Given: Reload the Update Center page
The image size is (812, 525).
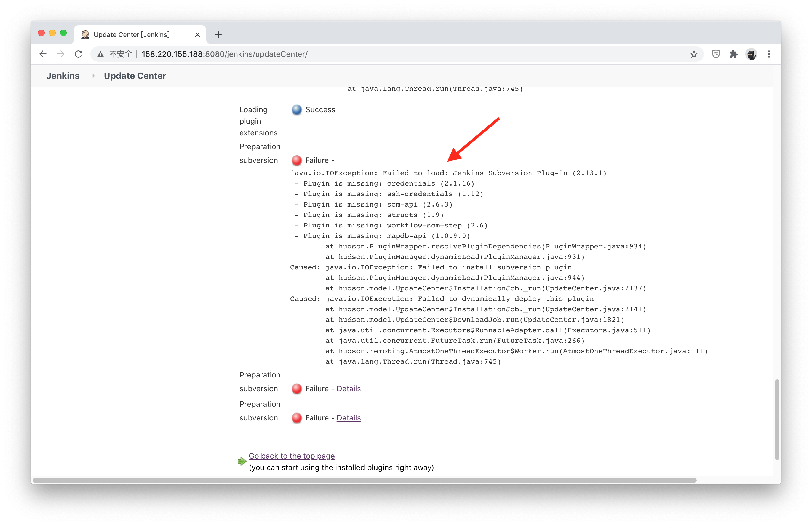Looking at the screenshot, I should (x=78, y=54).
